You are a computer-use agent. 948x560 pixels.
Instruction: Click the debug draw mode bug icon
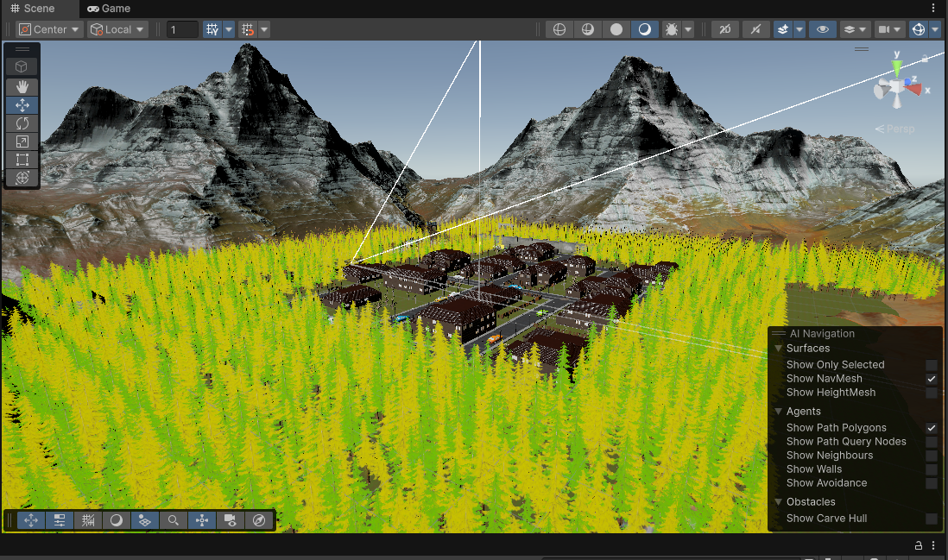[x=671, y=29]
